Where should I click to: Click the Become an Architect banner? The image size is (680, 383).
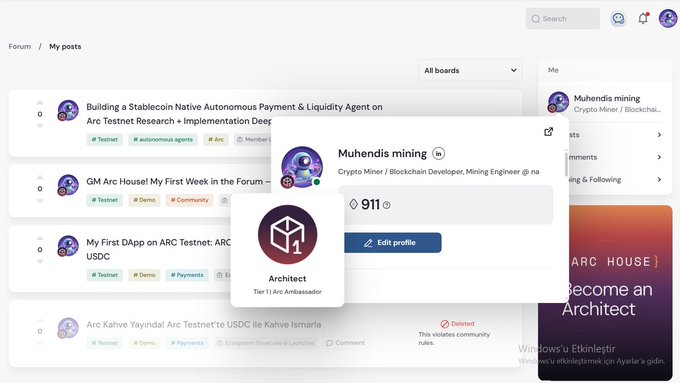pos(605,293)
